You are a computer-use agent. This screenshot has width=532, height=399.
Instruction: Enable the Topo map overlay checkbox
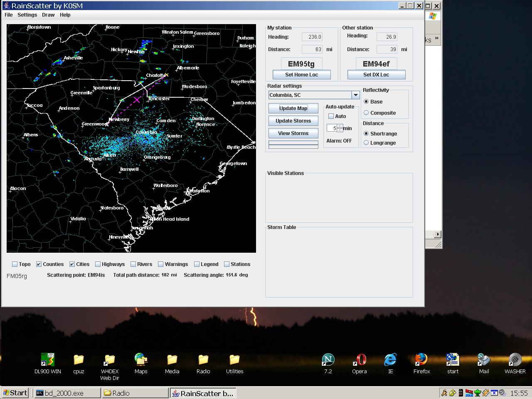[15, 264]
